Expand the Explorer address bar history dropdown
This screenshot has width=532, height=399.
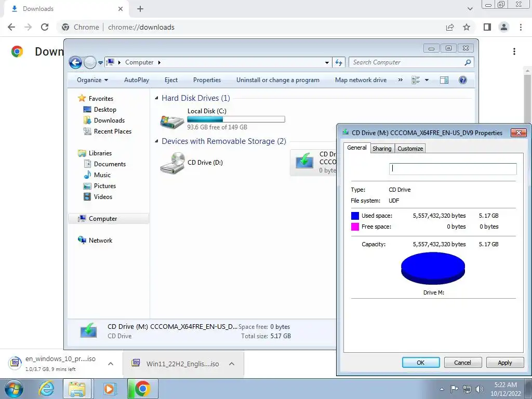(x=327, y=62)
